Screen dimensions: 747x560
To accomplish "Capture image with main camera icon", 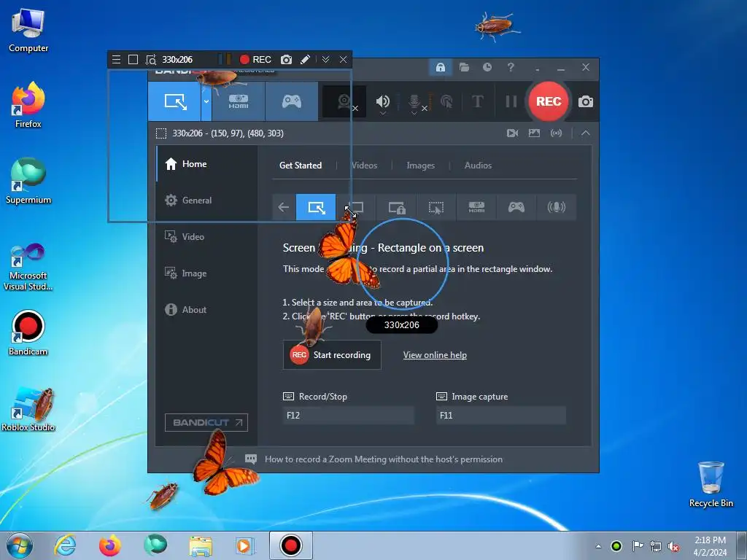I will click(586, 101).
